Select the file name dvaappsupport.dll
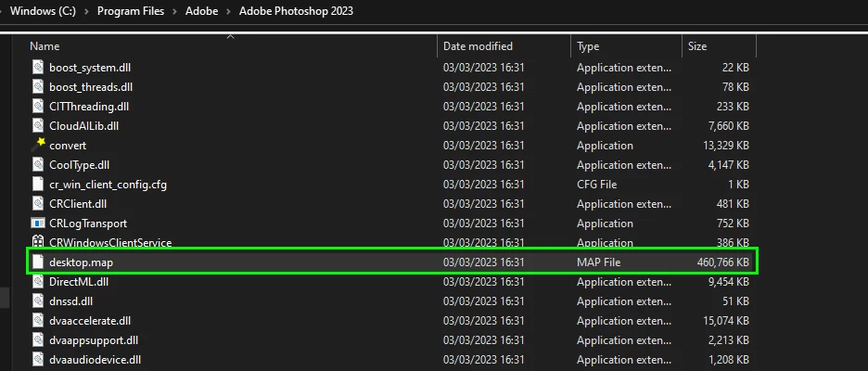The width and height of the screenshot is (868, 371). (94, 340)
